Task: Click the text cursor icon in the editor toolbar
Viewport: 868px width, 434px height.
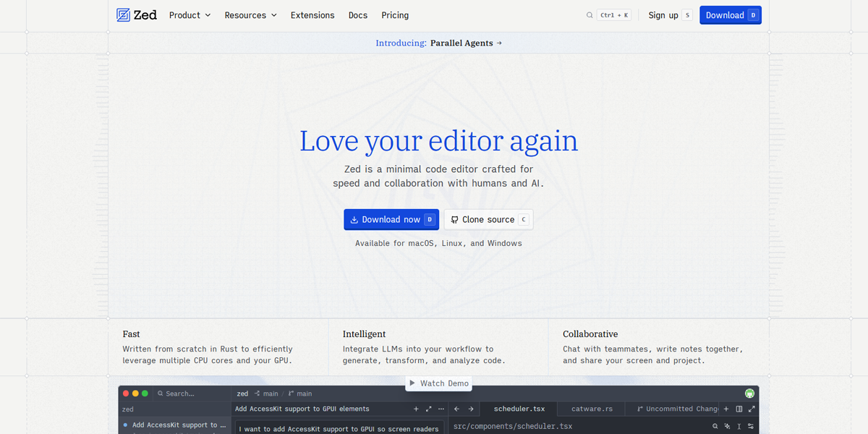Action: pyautogui.click(x=739, y=426)
